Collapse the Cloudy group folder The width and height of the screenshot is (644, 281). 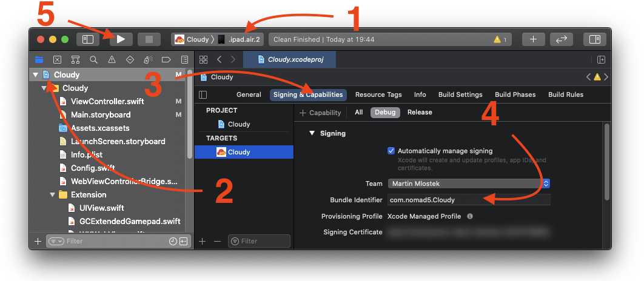point(44,88)
